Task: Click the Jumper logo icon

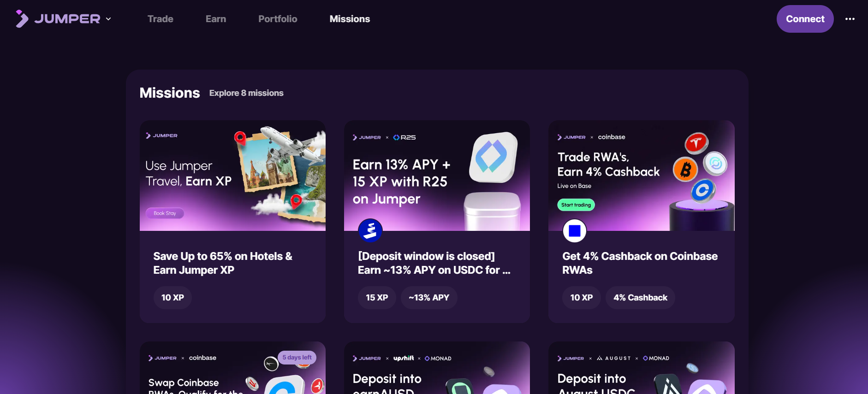Action: (22, 19)
